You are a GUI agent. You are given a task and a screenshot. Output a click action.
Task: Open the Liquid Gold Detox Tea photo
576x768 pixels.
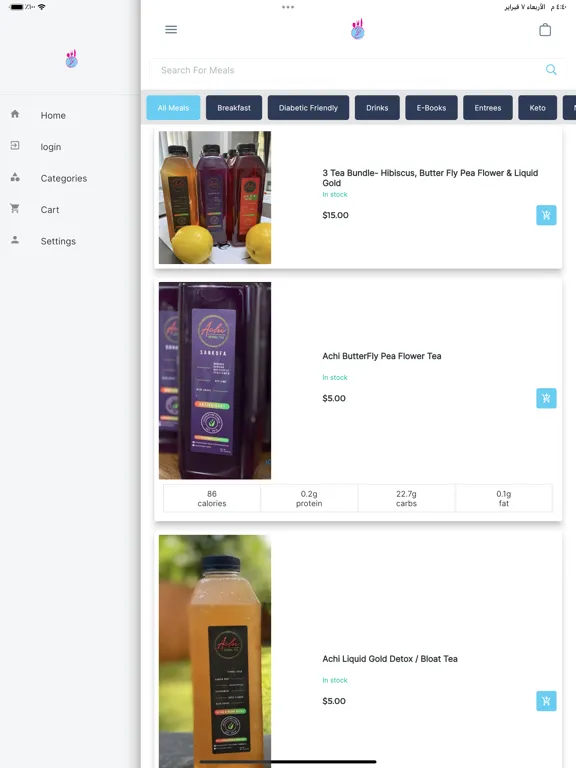(x=215, y=651)
